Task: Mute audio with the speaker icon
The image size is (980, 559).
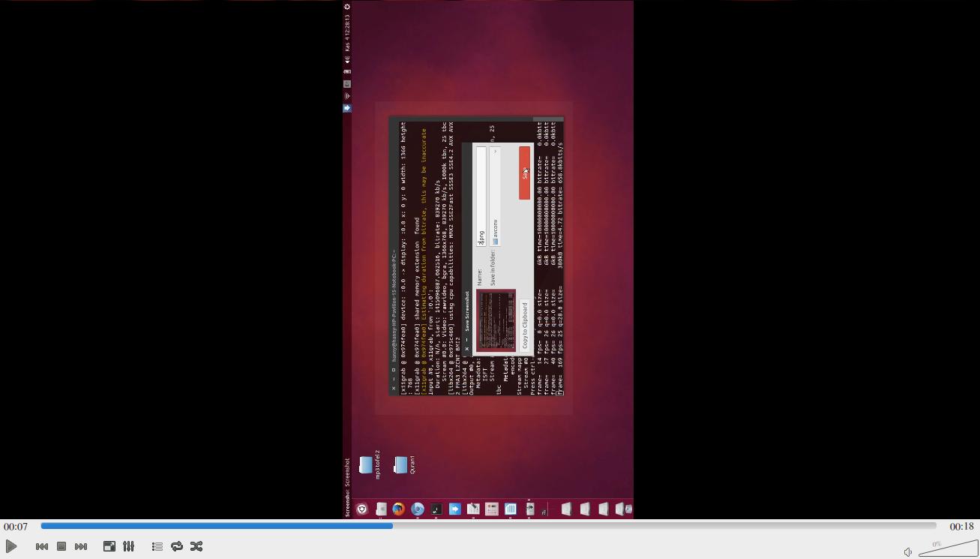Action: point(908,552)
